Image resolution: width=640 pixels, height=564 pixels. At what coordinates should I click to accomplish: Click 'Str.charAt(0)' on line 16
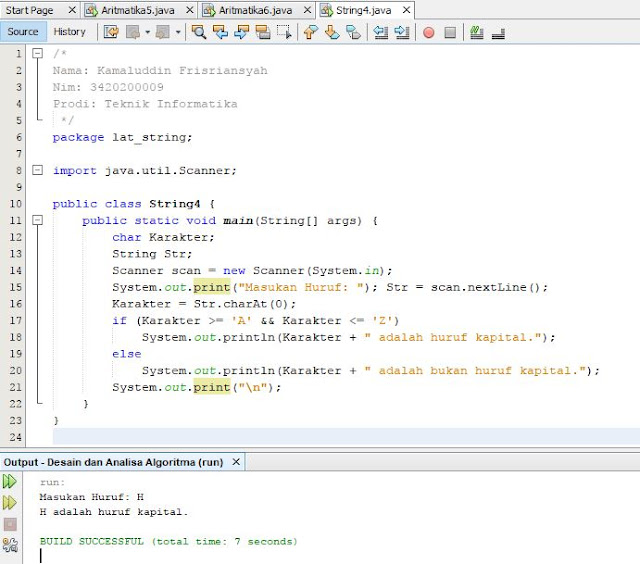coord(241,304)
